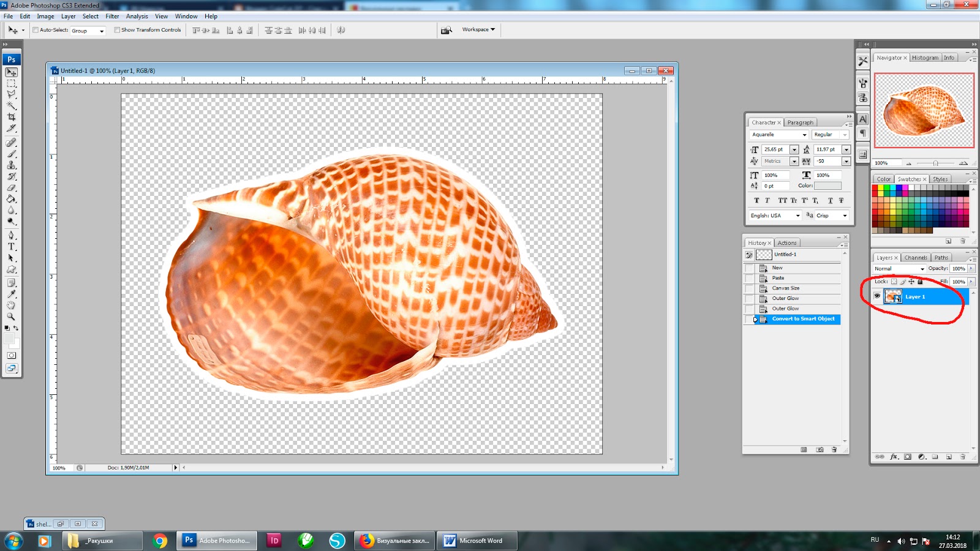Viewport: 980px width, 551px height.
Task: Switch to Microsoft Word in taskbar
Action: pyautogui.click(x=479, y=541)
